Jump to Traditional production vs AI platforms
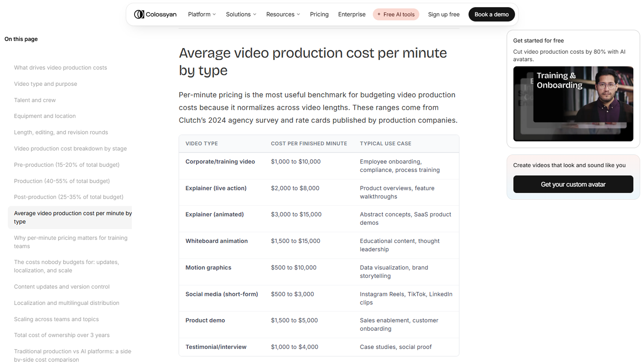 coord(72,355)
